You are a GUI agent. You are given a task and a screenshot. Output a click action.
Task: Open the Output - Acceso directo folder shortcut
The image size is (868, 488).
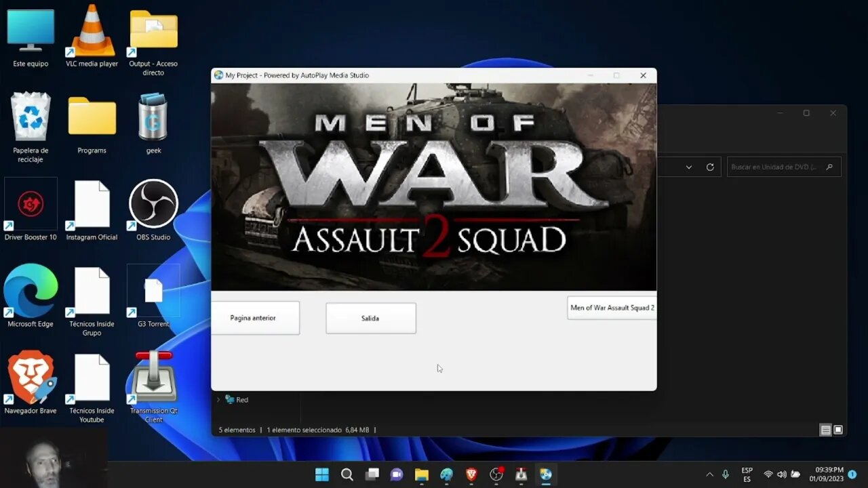[153, 42]
